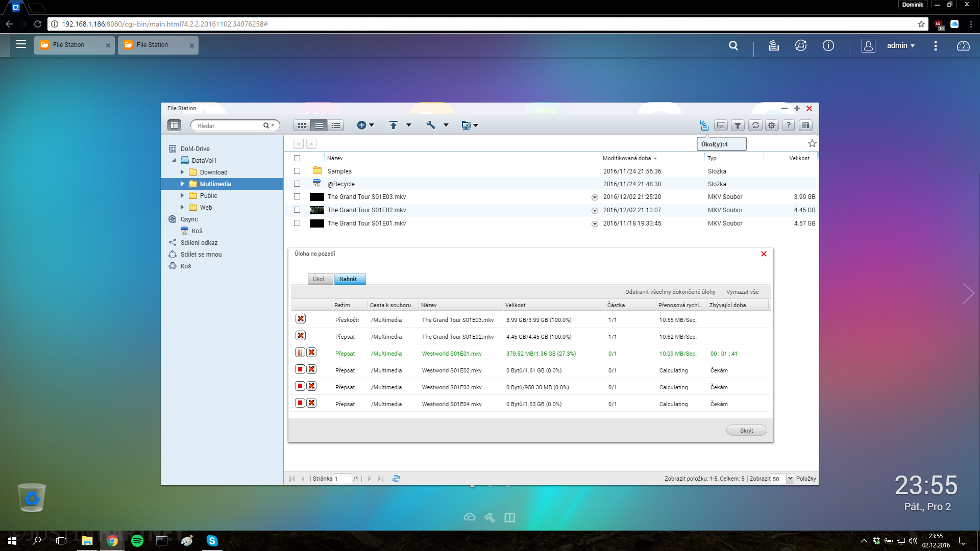The height and width of the screenshot is (551, 980).
Task: Stop the Westworld S01E02.mkv queued upload
Action: click(300, 369)
